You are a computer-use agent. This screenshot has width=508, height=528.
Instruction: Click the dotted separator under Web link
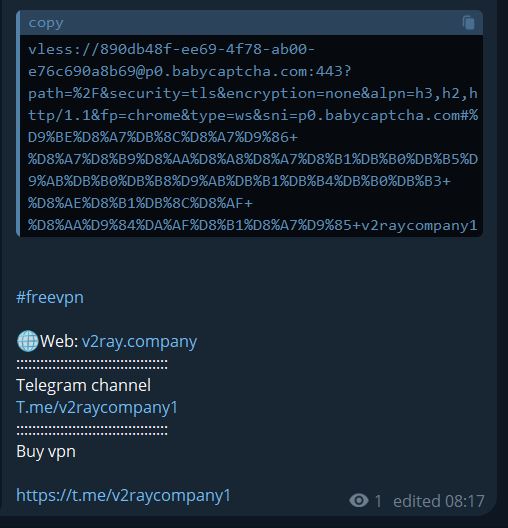tap(92, 364)
